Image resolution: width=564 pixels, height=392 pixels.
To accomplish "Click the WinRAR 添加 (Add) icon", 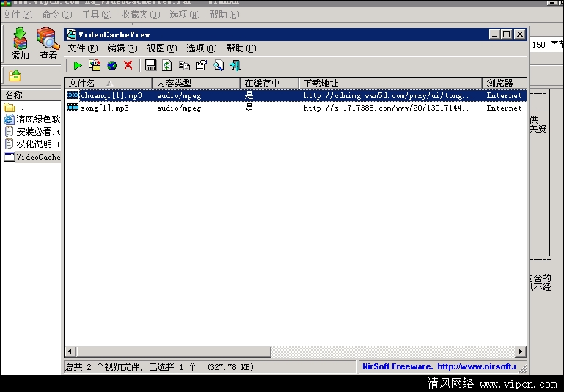I will [21, 42].
